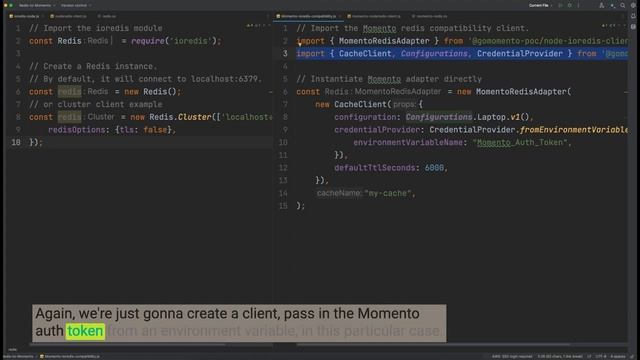The width and height of the screenshot is (640, 360).
Task: Open the code with me user icon
Action: pyautogui.click(x=602, y=5)
